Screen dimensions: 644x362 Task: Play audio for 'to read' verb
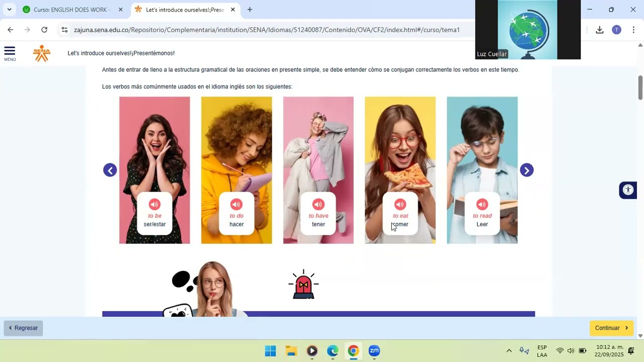482,204
